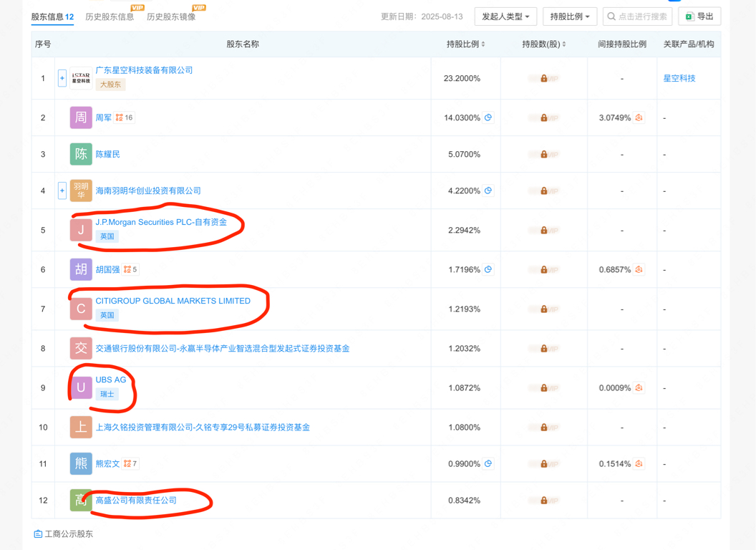Image resolution: width=756 pixels, height=550 pixels.
Task: Click VIP lock icon in 高盛公司 row
Action: point(544,501)
